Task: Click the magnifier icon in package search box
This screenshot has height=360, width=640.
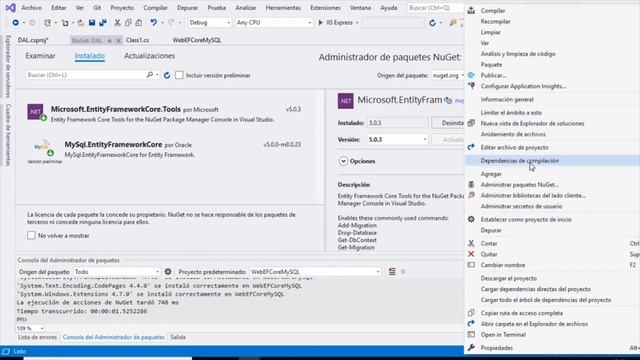Action: coord(150,75)
